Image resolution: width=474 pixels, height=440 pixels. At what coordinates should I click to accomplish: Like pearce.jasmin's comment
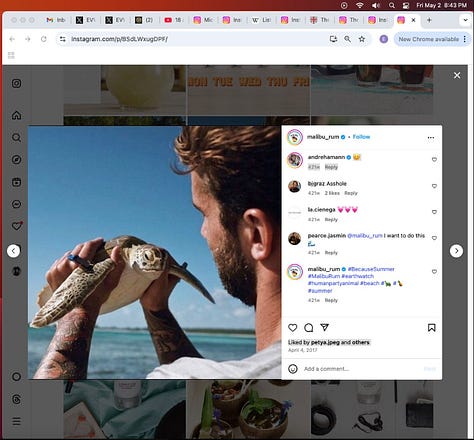tap(434, 238)
